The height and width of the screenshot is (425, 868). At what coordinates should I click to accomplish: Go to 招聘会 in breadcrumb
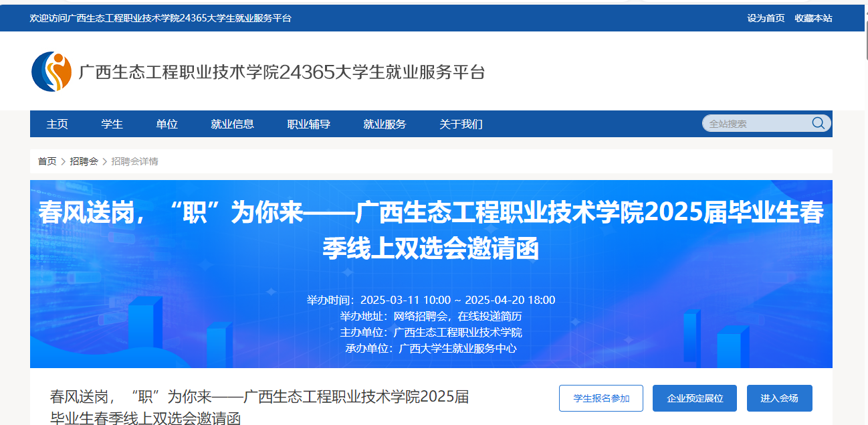84,161
